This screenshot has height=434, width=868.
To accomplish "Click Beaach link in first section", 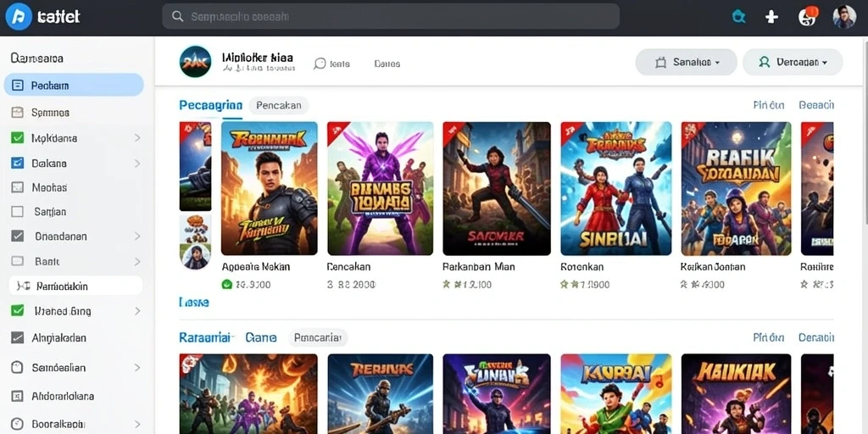I will click(x=816, y=105).
